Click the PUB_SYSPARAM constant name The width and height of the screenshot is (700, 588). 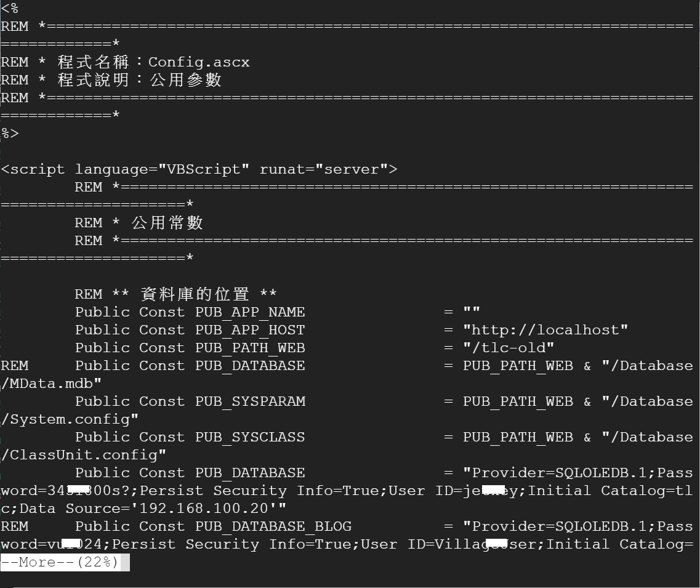click(x=250, y=401)
